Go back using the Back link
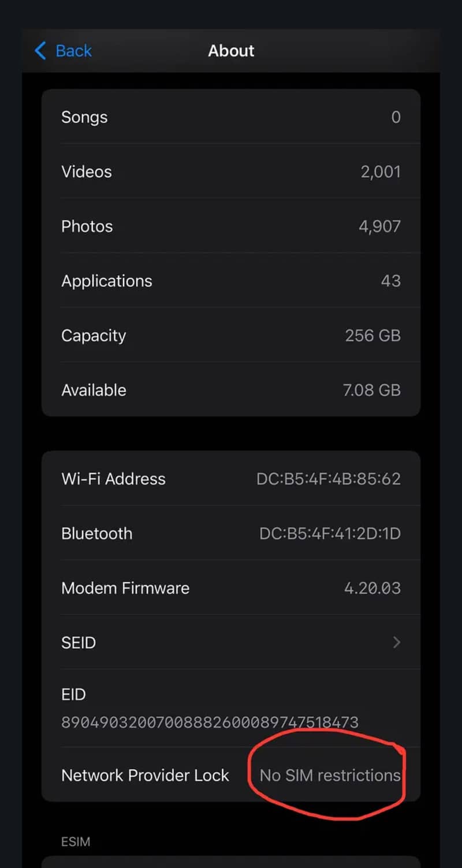 pos(73,51)
